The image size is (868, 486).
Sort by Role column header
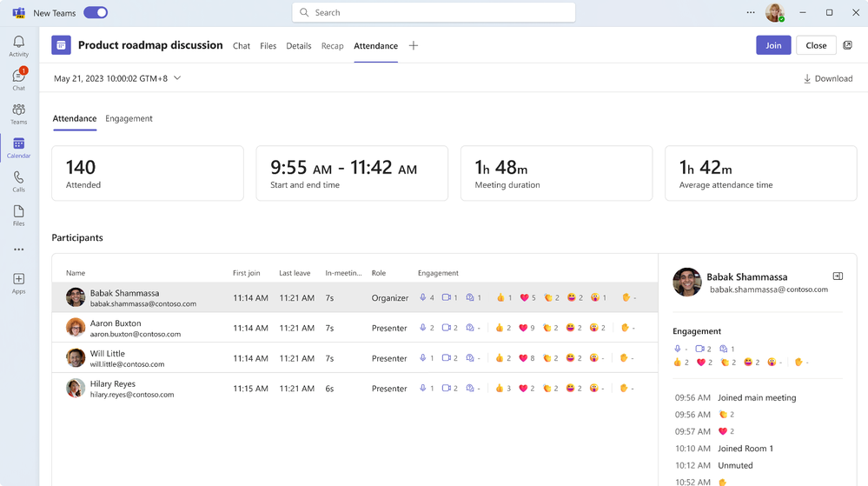click(379, 273)
